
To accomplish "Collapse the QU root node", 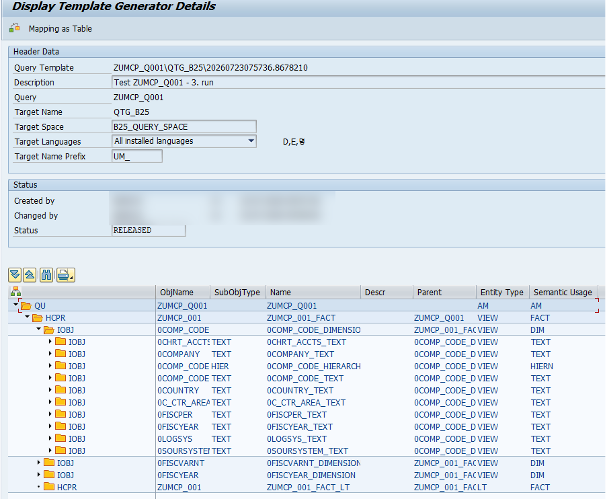I will coord(15,305).
